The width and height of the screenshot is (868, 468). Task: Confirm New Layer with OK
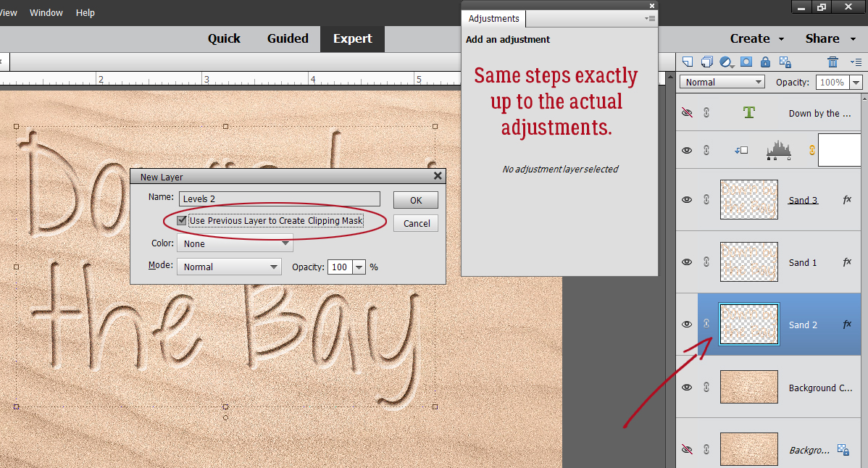pyautogui.click(x=416, y=200)
